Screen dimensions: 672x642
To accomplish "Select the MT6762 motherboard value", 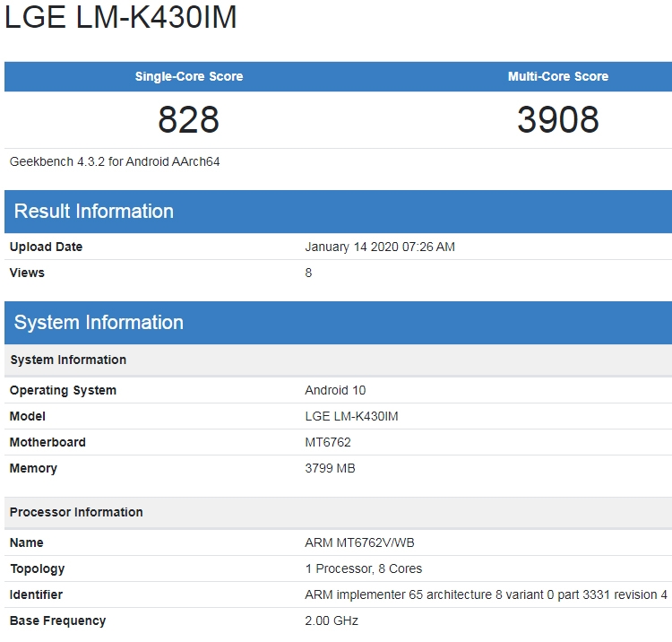I will tap(328, 442).
